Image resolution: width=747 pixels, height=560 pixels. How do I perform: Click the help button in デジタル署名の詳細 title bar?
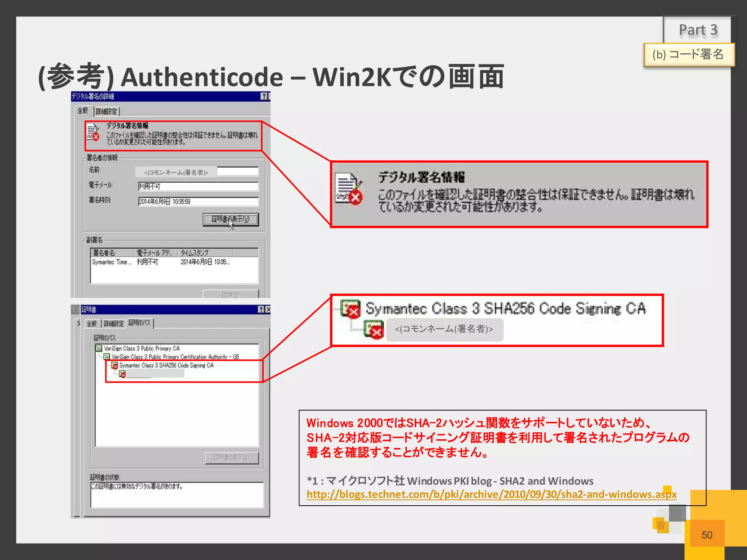click(x=264, y=96)
